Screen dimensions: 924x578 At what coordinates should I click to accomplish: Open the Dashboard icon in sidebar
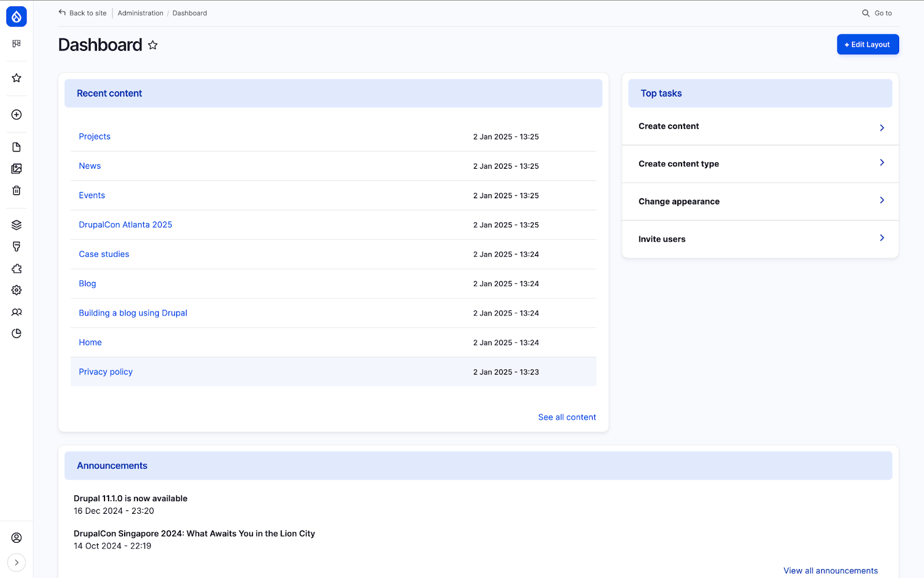16,43
